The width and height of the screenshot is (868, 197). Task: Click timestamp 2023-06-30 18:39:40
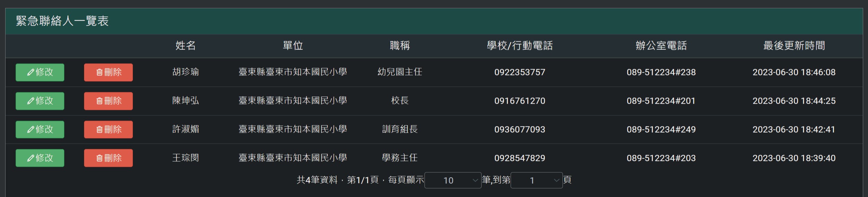pyautogui.click(x=794, y=158)
